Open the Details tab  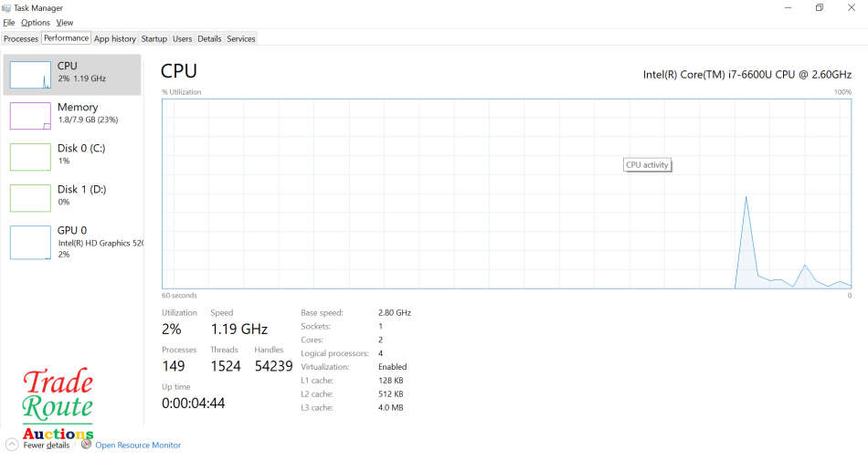[209, 38]
